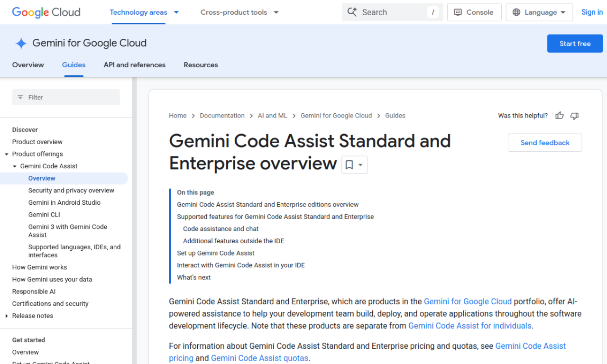This screenshot has height=364, width=607.
Task: Click the Google Cloud logo
Action: (46, 12)
